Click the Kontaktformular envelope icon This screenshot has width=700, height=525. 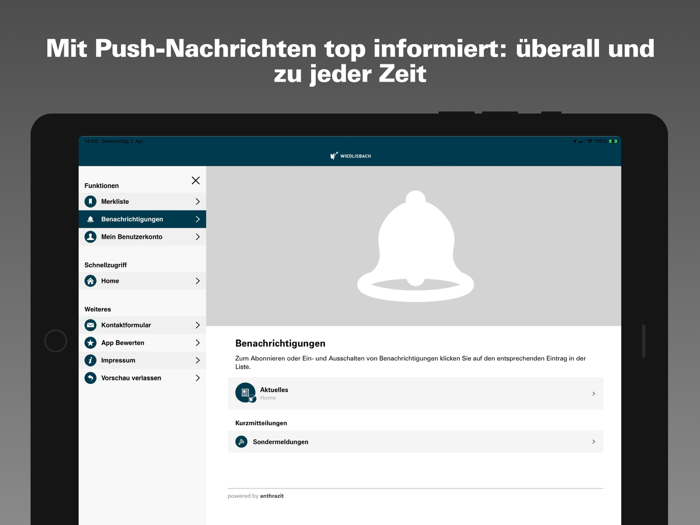90,325
